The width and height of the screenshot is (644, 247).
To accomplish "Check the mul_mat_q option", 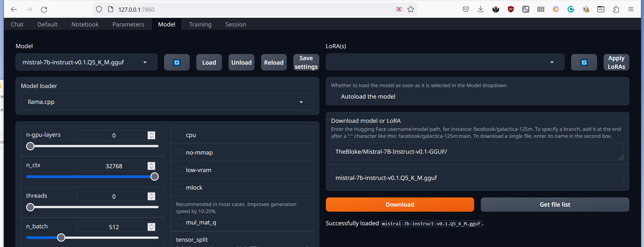I will (x=179, y=222).
